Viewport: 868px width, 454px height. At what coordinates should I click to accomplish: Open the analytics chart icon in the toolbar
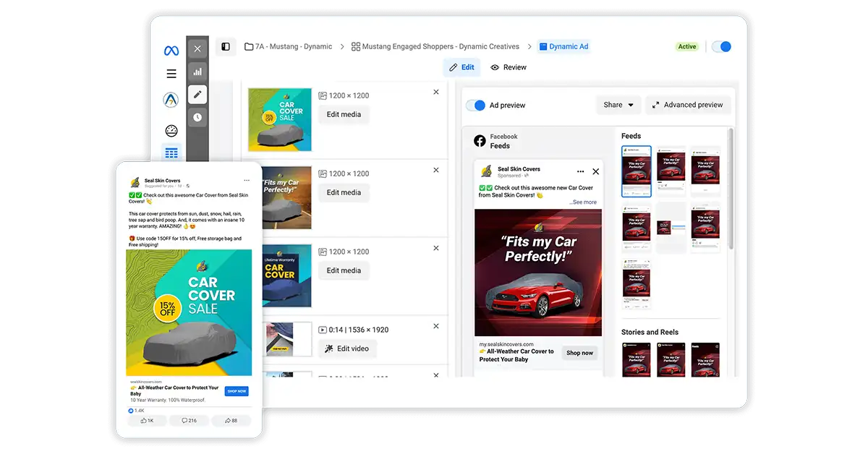pos(197,73)
